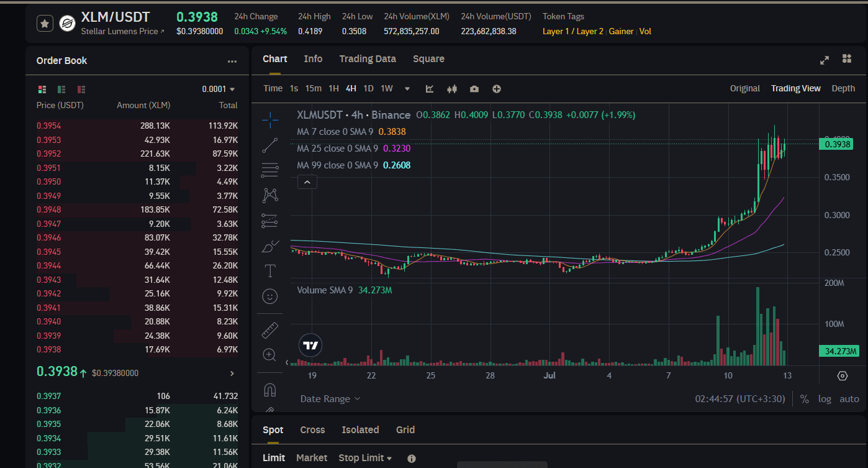Switch to the Info tab

[313, 59]
